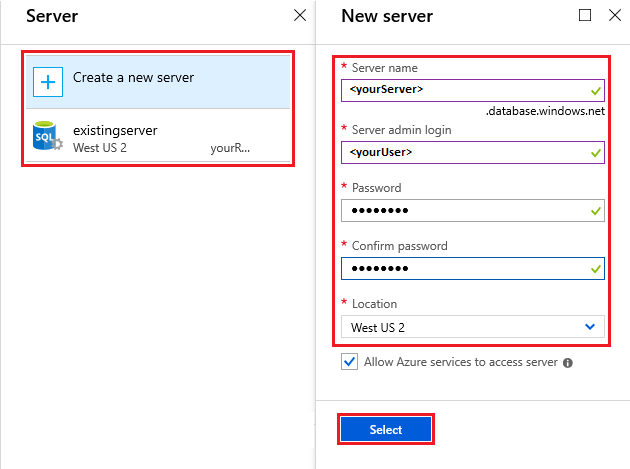Click the West US 2 text under existingserver
Screen dimensions: 630x469
[100, 147]
